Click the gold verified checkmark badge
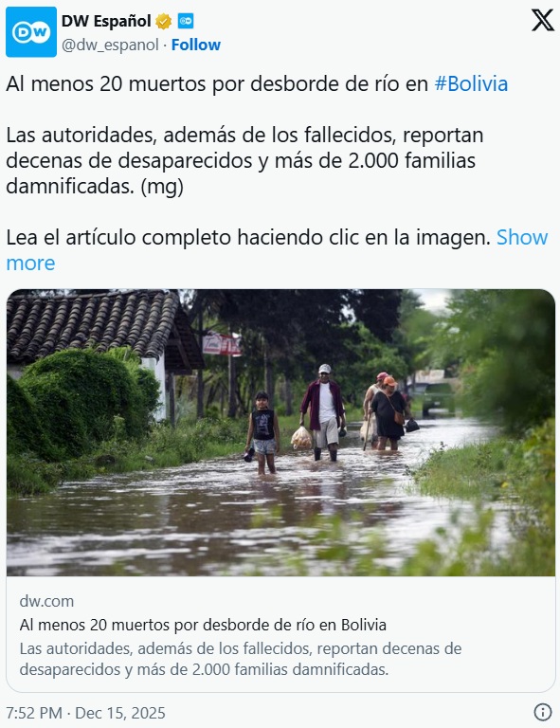The width and height of the screenshot is (560, 728). coord(163,21)
